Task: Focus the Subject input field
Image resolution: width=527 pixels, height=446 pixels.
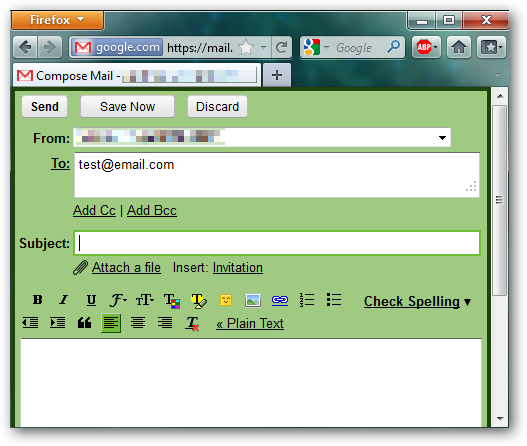Action: tap(277, 243)
